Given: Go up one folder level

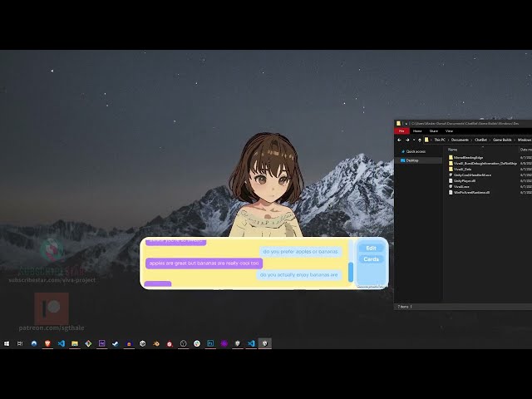Looking at the screenshot, I should 421,140.
